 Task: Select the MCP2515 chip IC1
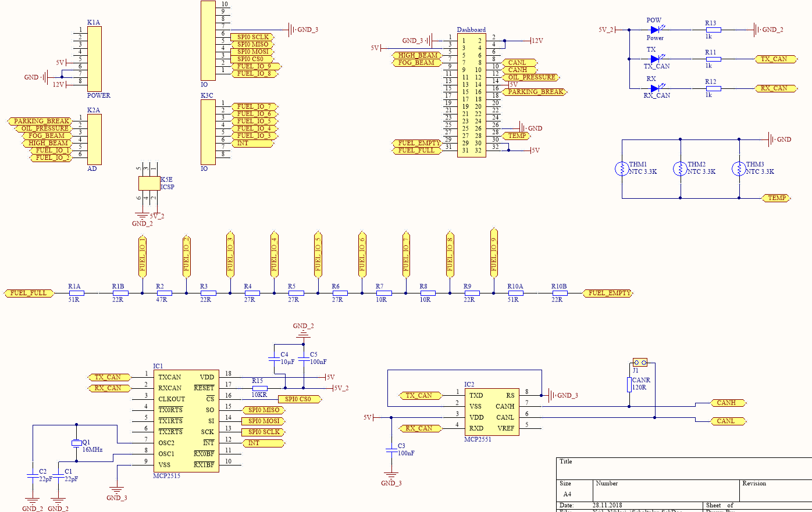(186, 421)
